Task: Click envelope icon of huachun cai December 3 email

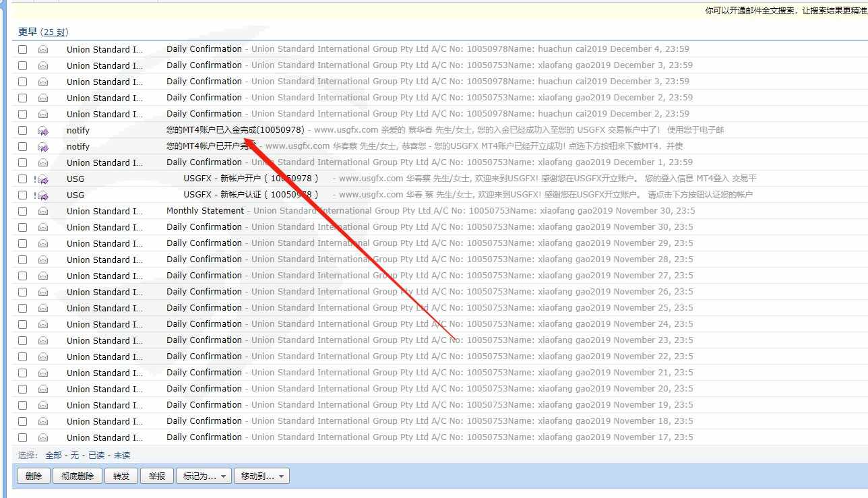Action: (x=43, y=82)
